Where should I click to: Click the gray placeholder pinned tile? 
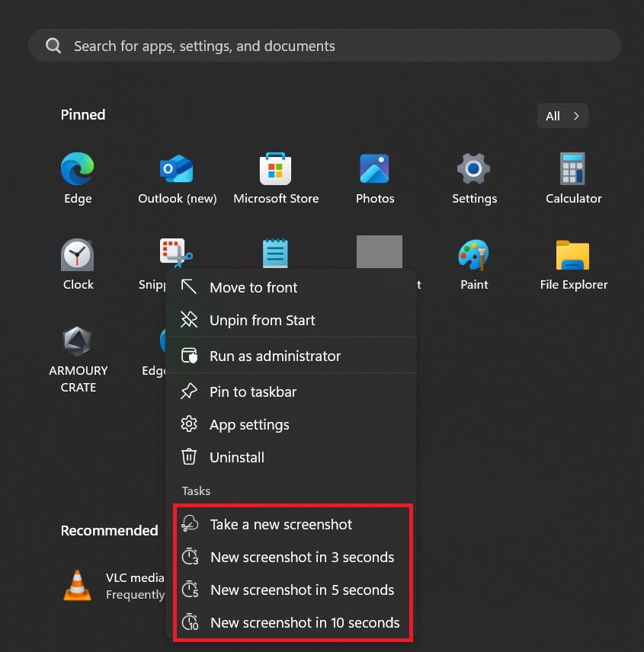tap(380, 252)
